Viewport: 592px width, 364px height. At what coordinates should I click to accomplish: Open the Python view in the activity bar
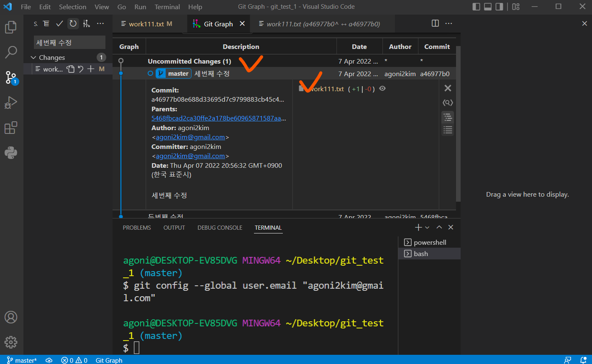(x=10, y=153)
